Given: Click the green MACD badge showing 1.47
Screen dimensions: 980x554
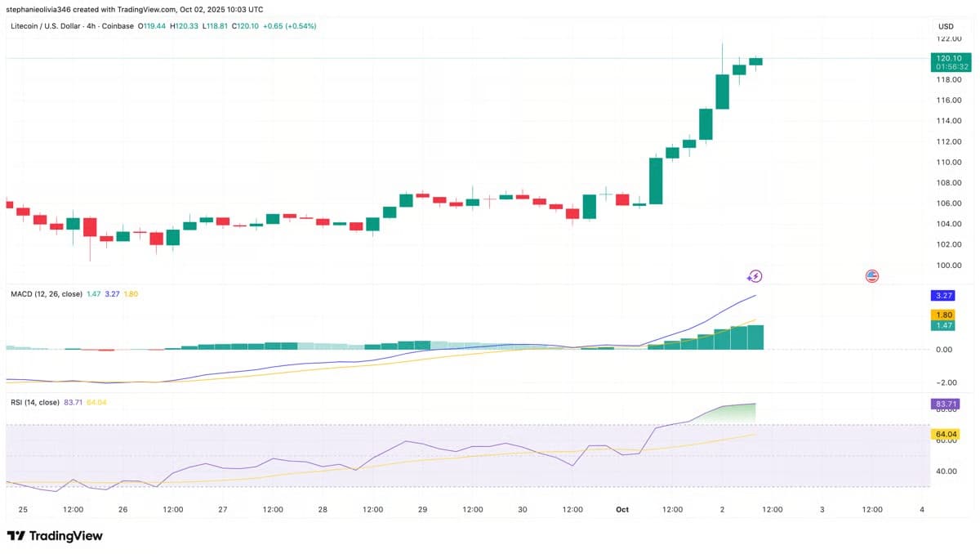Looking at the screenshot, I should [x=942, y=324].
